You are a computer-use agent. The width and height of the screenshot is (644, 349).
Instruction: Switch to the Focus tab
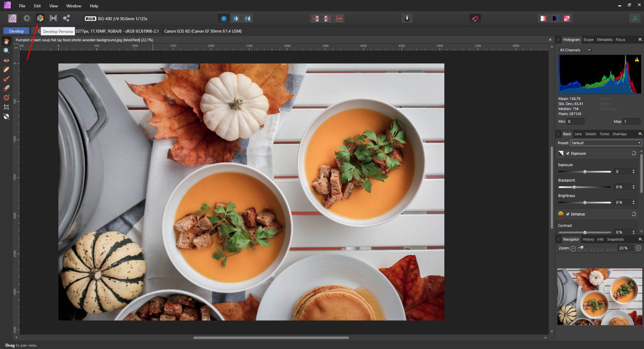click(x=620, y=39)
